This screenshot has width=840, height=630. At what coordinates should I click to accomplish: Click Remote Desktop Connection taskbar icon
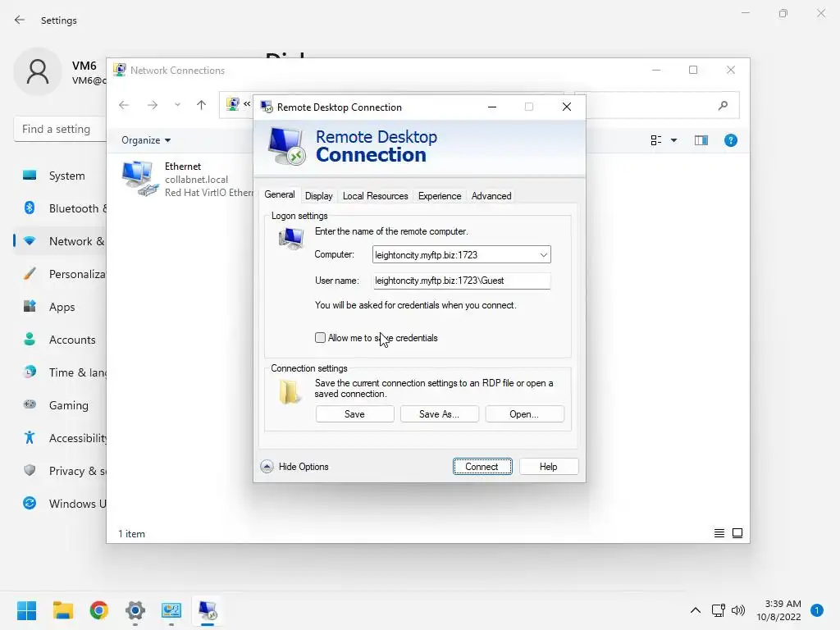208,610
